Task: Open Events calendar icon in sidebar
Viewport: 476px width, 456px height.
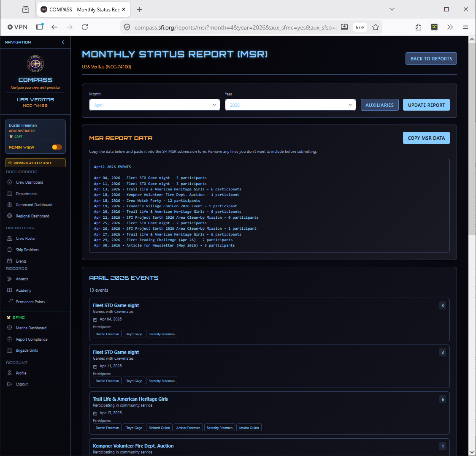Action: [x=9, y=261]
